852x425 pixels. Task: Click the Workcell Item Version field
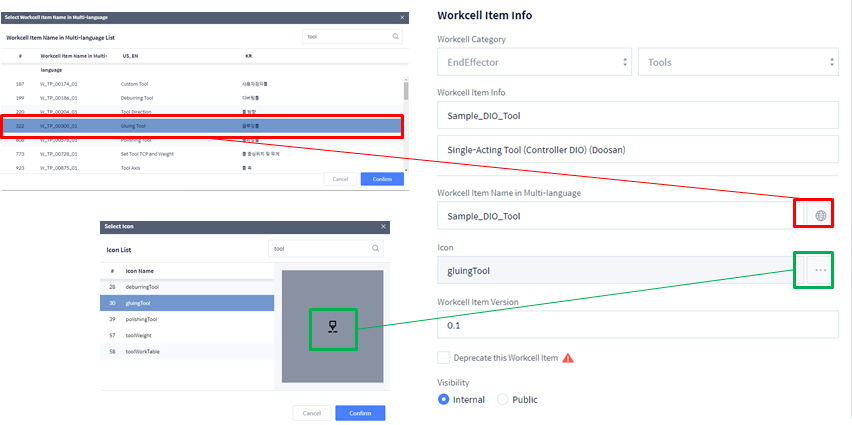click(638, 326)
